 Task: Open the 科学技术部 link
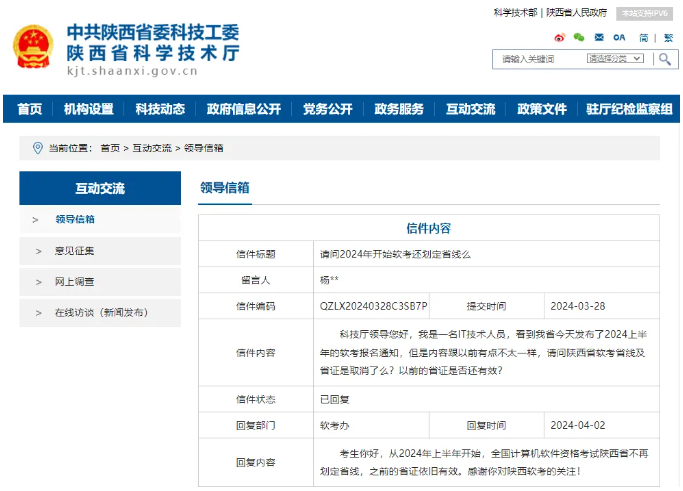point(515,12)
